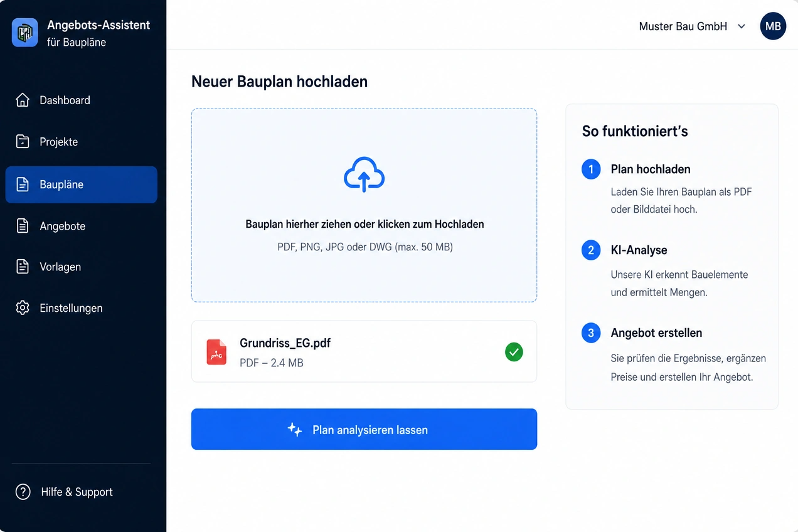The width and height of the screenshot is (798, 532).
Task: Open Angebote in sidebar
Action: pos(82,226)
